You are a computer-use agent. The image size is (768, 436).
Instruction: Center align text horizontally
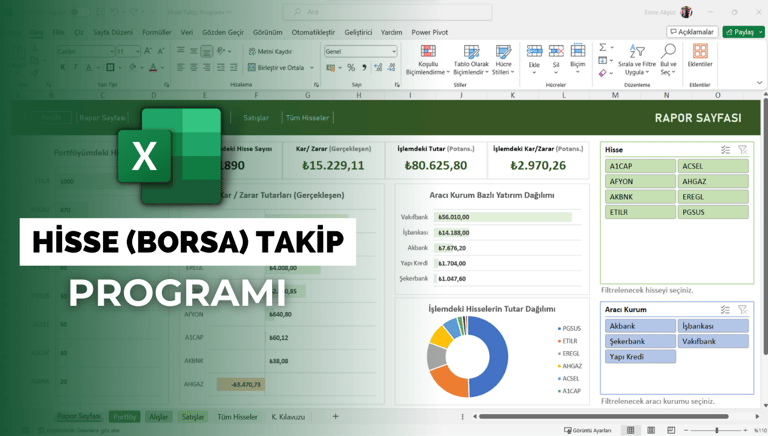pos(194,68)
